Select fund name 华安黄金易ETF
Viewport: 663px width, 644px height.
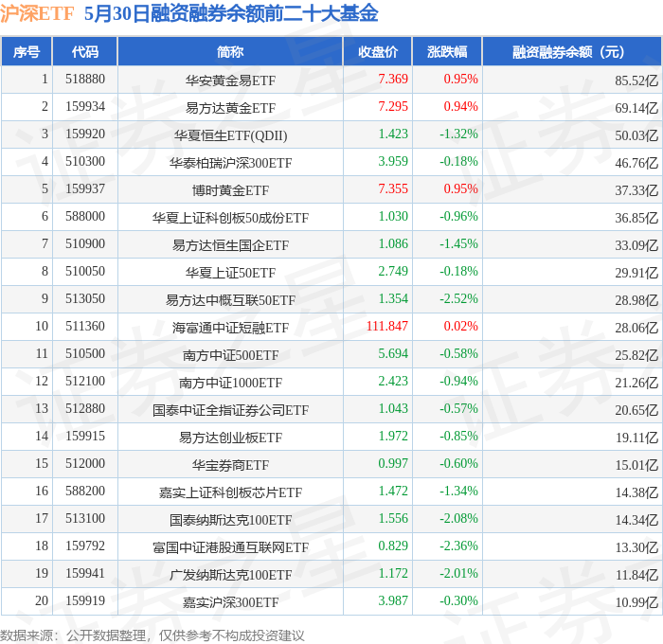[230, 80]
